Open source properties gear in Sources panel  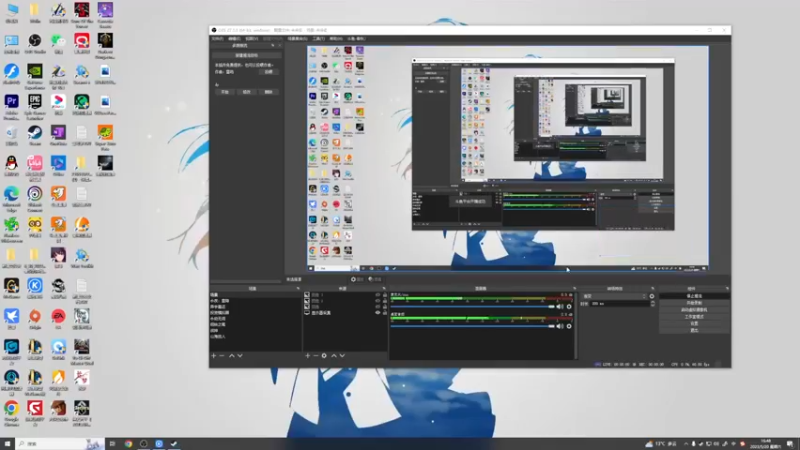point(324,356)
